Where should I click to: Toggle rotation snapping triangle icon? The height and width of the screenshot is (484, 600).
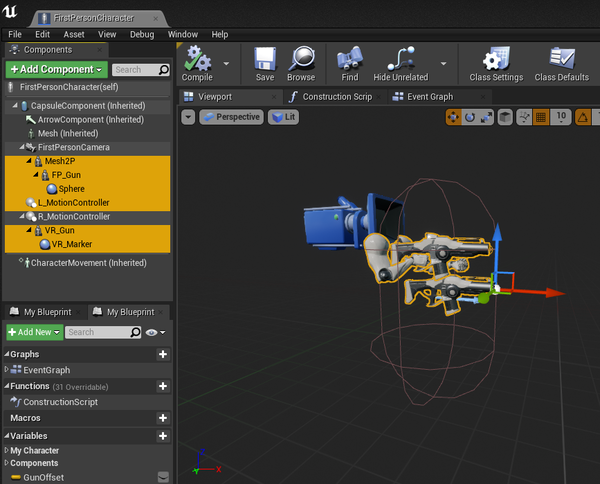583,117
